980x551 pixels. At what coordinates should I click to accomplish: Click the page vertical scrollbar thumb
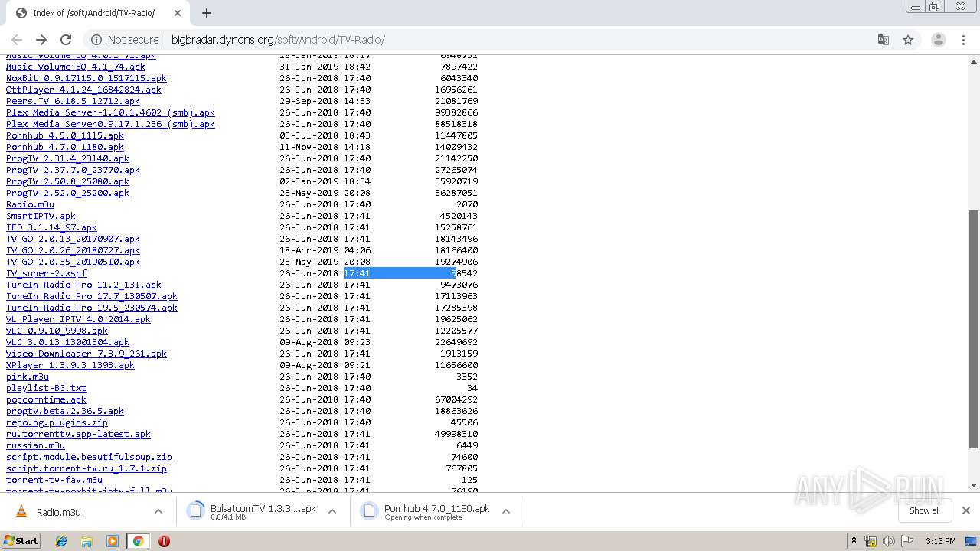click(x=974, y=329)
